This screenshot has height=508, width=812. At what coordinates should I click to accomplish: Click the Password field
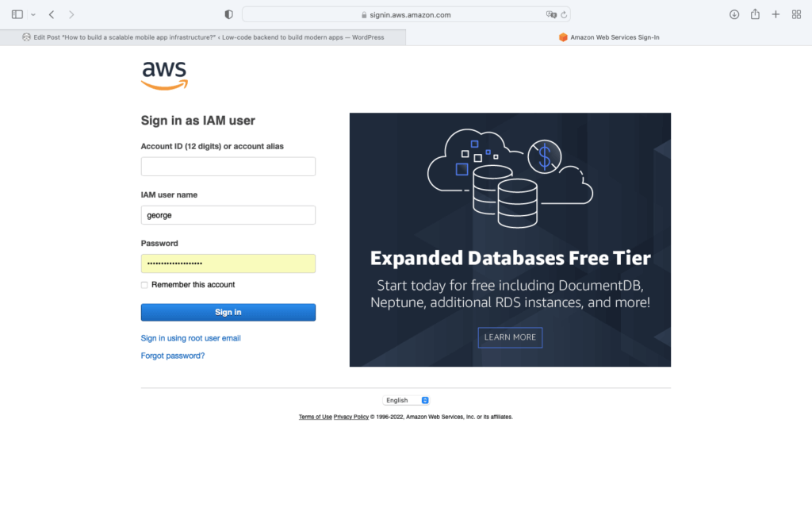tap(228, 264)
